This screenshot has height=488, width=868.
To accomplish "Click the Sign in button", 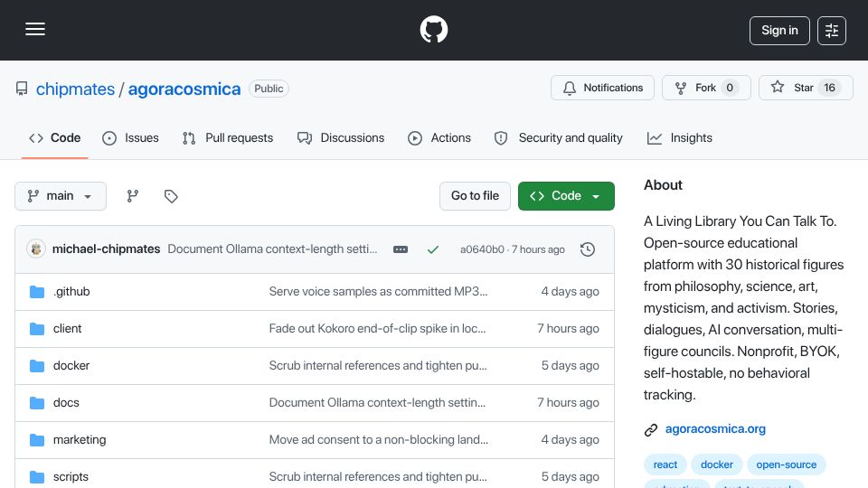I will point(779,31).
